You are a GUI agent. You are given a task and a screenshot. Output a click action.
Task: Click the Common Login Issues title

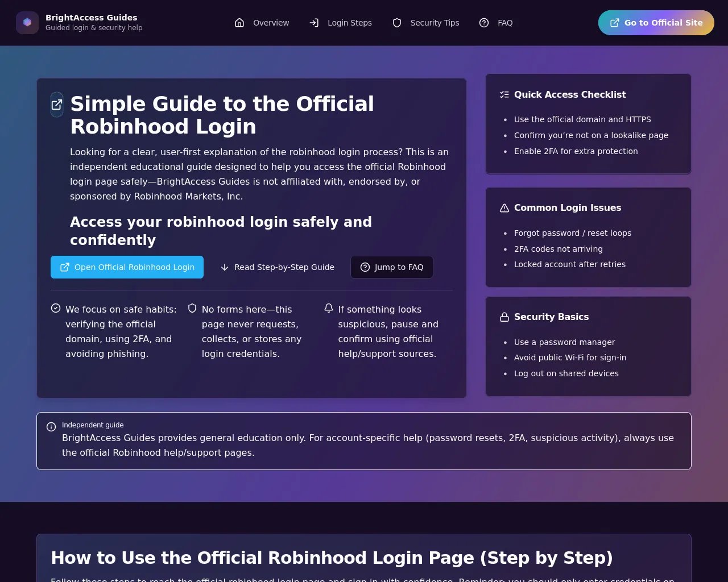pos(568,208)
